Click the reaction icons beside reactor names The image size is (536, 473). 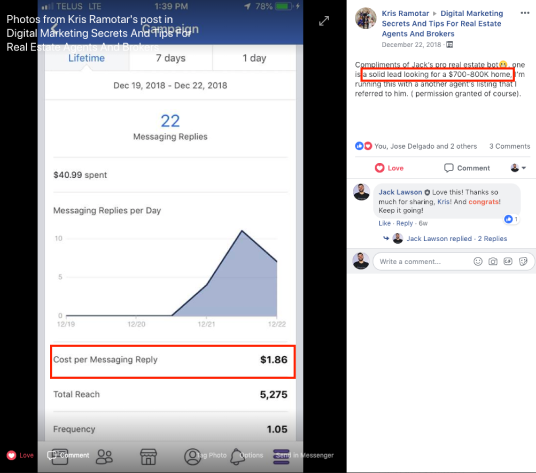coord(363,146)
